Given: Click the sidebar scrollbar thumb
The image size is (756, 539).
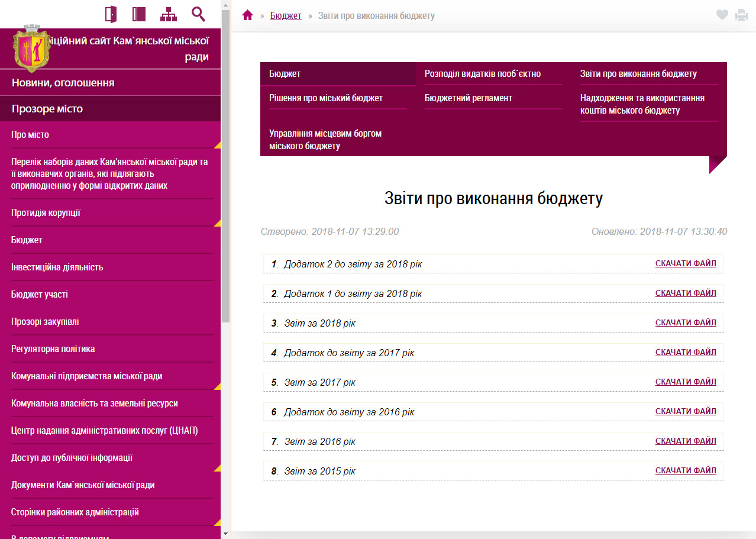Looking at the screenshot, I should (225, 166).
